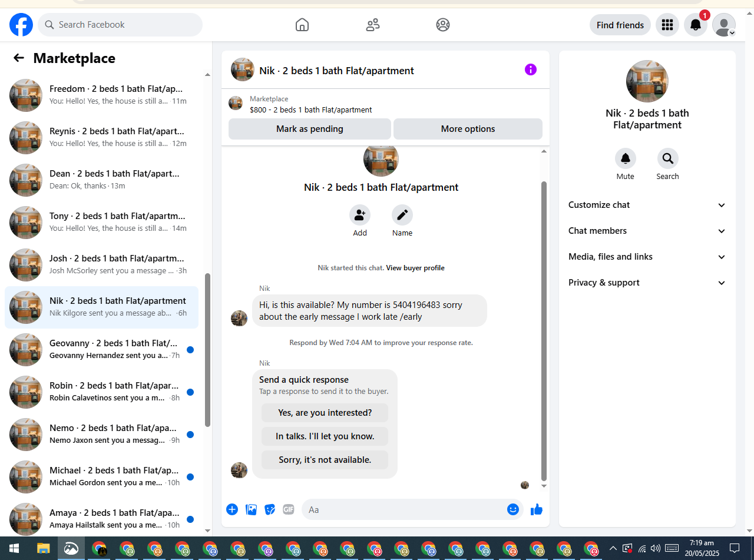The width and height of the screenshot is (754, 560).
Task: Open the purple conversation info icon
Action: point(531,69)
